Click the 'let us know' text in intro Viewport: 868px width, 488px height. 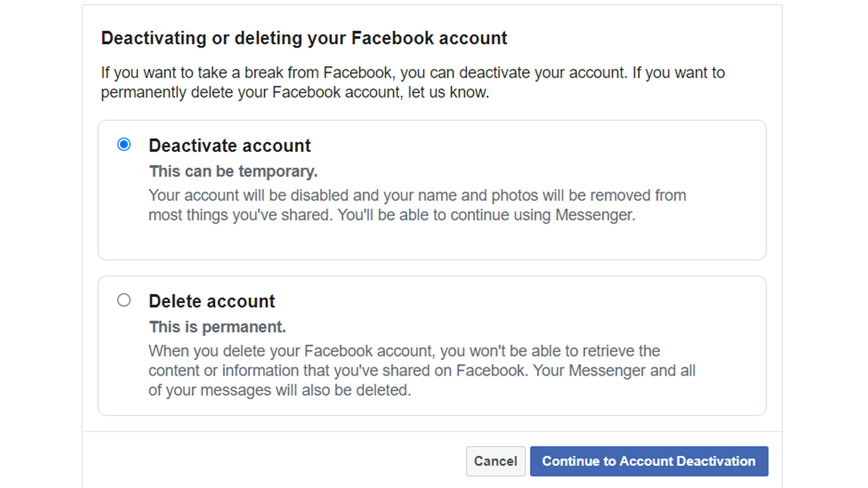tap(448, 92)
